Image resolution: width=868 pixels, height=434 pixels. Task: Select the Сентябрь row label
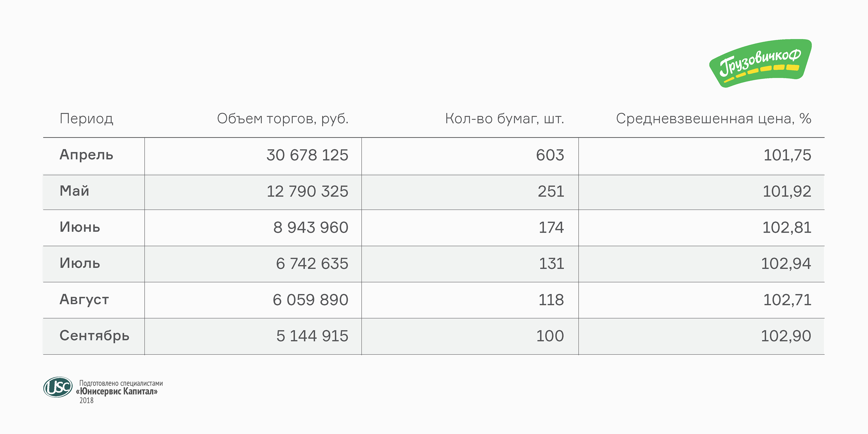tap(94, 336)
